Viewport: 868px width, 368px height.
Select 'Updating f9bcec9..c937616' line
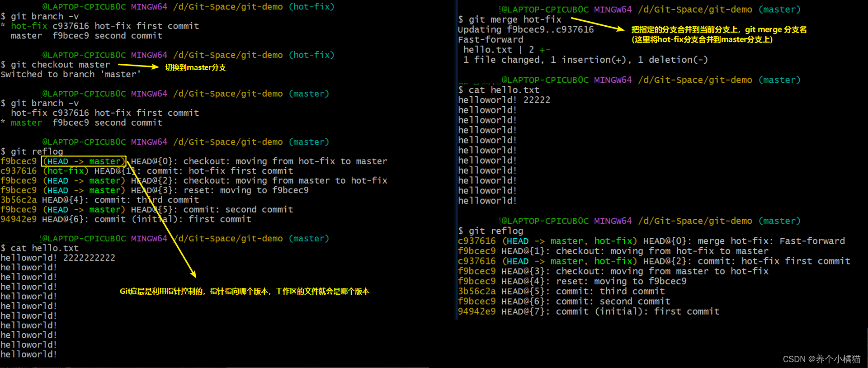(x=526, y=29)
